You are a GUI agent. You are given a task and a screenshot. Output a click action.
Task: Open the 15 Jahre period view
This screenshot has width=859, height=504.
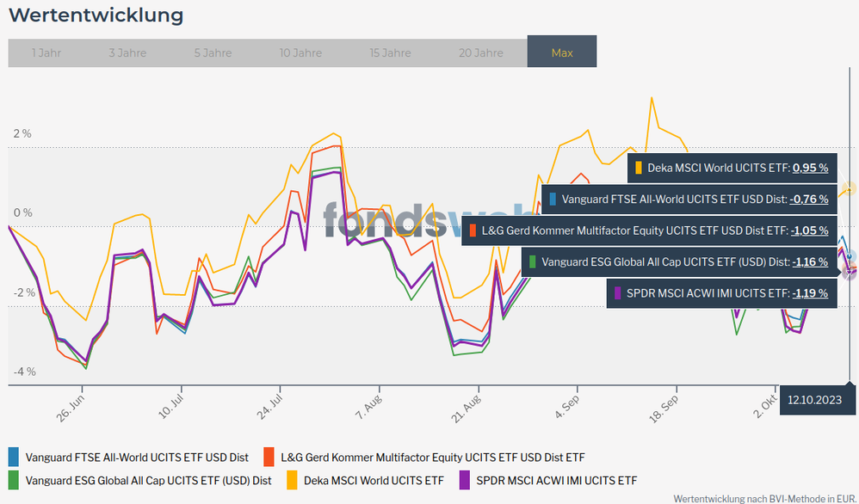coord(390,52)
